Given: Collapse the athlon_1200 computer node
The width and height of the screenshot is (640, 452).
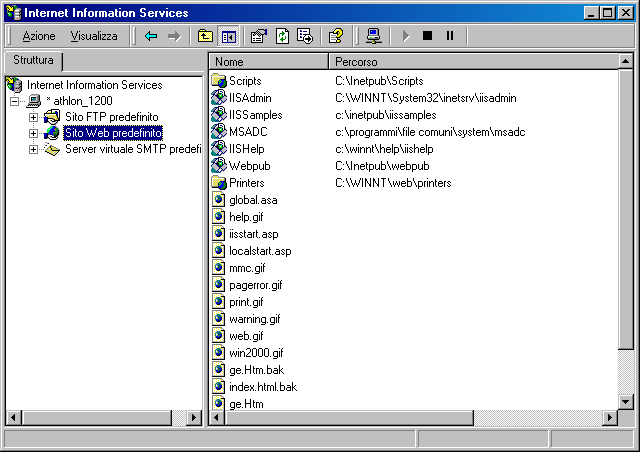Looking at the screenshot, I should tap(15, 101).
